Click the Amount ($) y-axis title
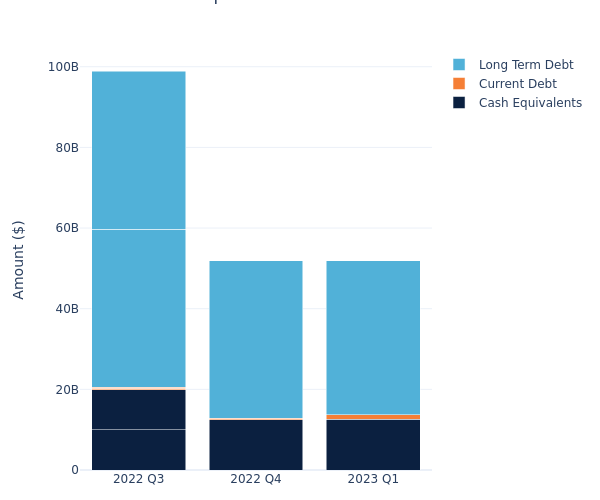Image resolution: width=600 pixels, height=500 pixels. point(19,259)
